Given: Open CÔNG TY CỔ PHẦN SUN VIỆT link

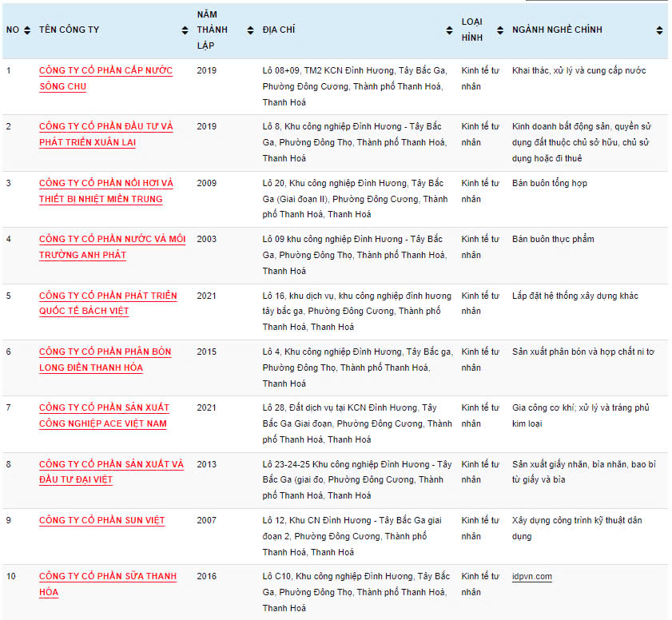Looking at the screenshot, I should point(102,520).
